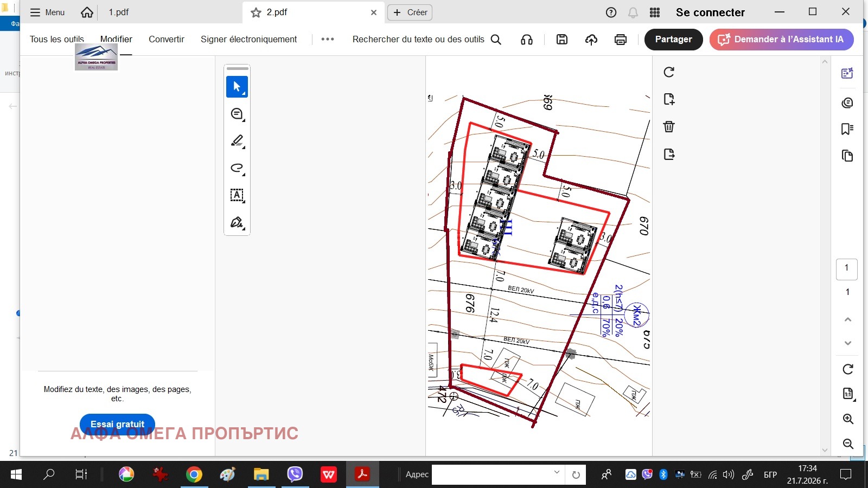Screen dimensions: 868x488
Task: Open Viber from the taskbar
Action: [295, 474]
